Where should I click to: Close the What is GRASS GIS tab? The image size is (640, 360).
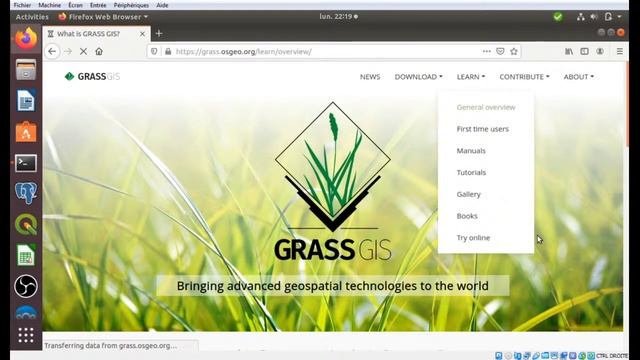point(142,34)
